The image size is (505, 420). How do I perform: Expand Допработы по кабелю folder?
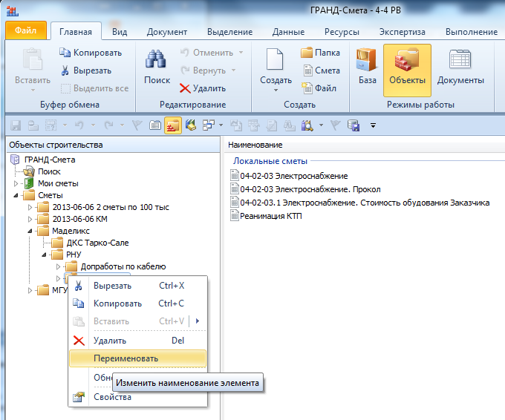pyautogui.click(x=58, y=266)
